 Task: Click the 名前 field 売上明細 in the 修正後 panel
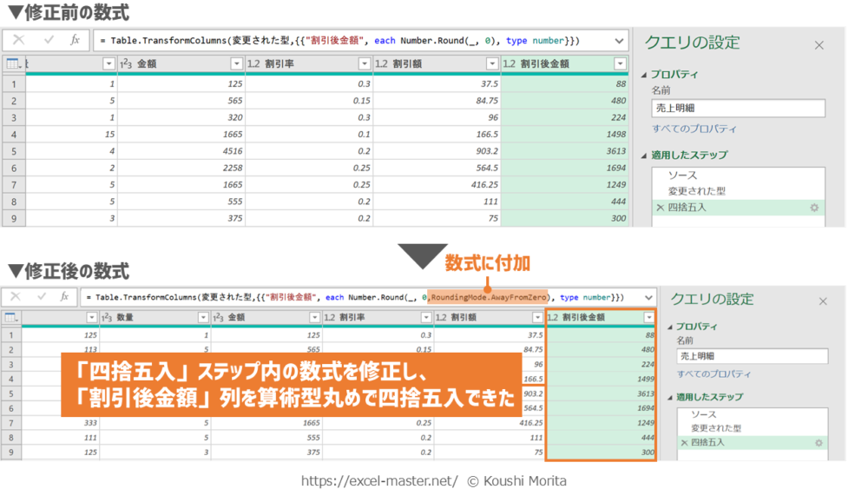[752, 356]
